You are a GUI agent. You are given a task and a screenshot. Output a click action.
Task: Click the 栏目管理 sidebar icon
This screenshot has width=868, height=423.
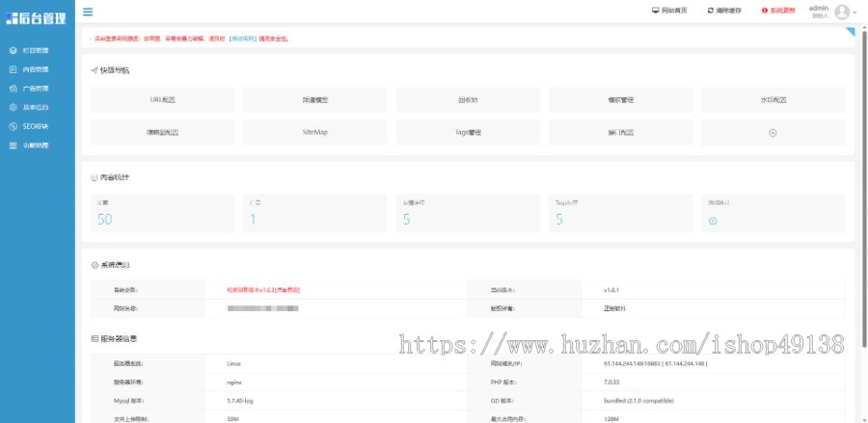pos(14,50)
